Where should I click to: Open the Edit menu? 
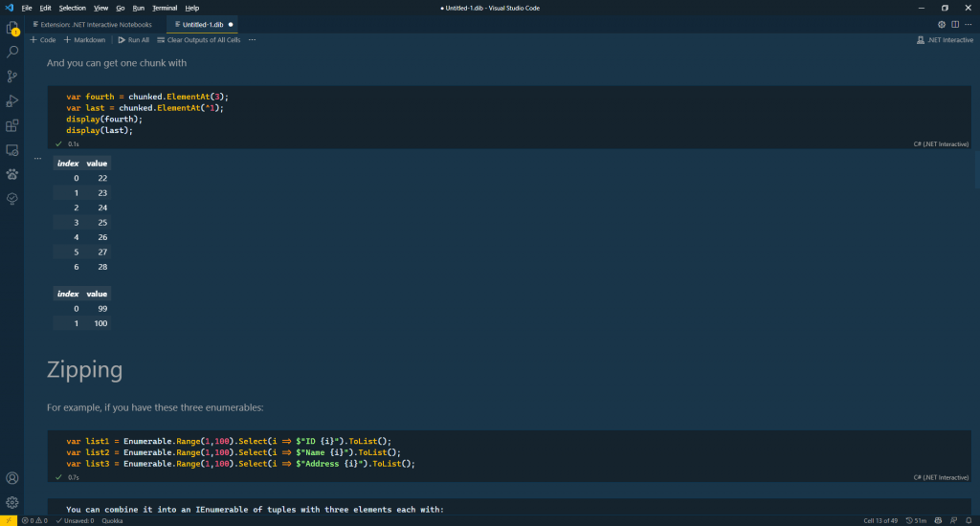point(45,8)
